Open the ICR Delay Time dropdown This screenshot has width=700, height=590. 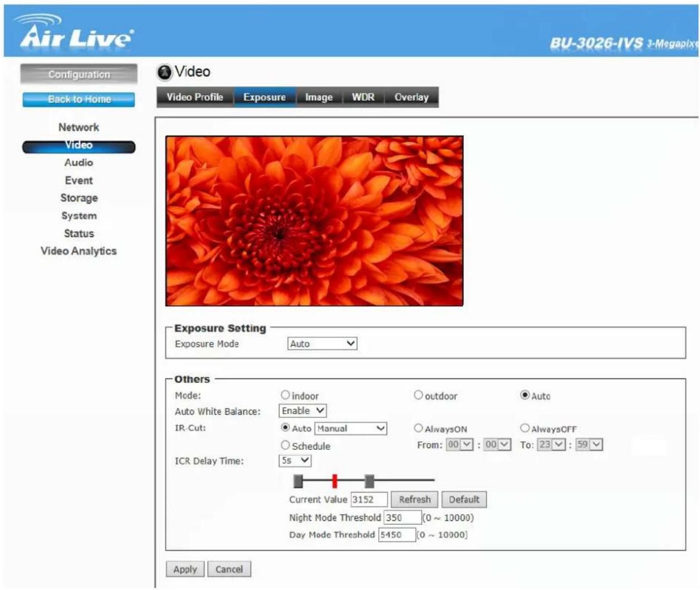click(x=295, y=461)
